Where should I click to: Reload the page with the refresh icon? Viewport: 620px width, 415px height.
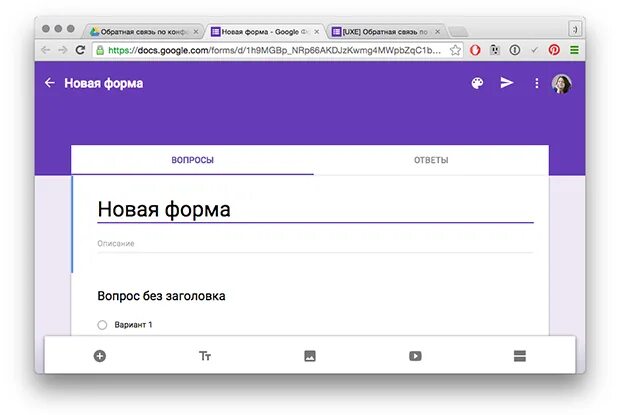click(80, 50)
